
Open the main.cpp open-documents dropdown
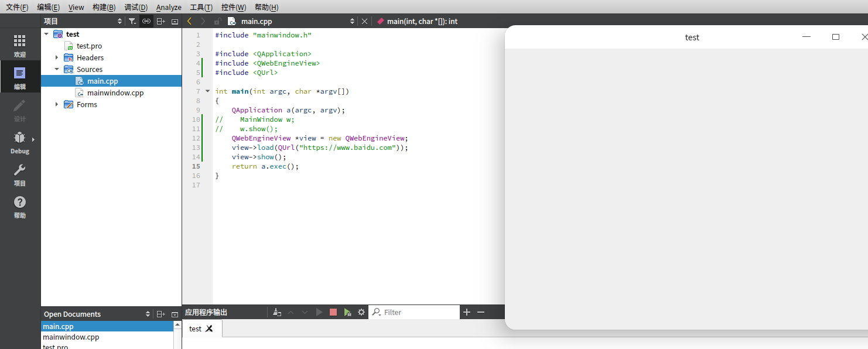pos(352,21)
